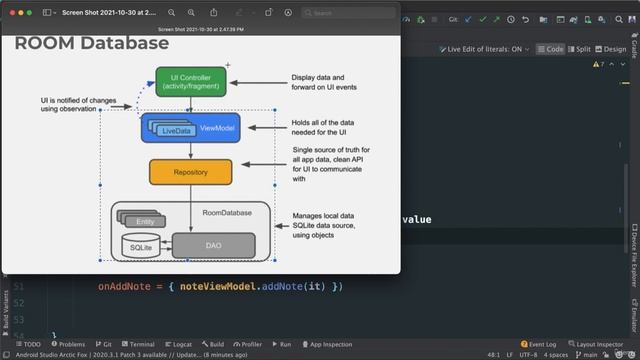The height and width of the screenshot is (360, 640).
Task: Switch to Code view
Action: click(x=550, y=49)
